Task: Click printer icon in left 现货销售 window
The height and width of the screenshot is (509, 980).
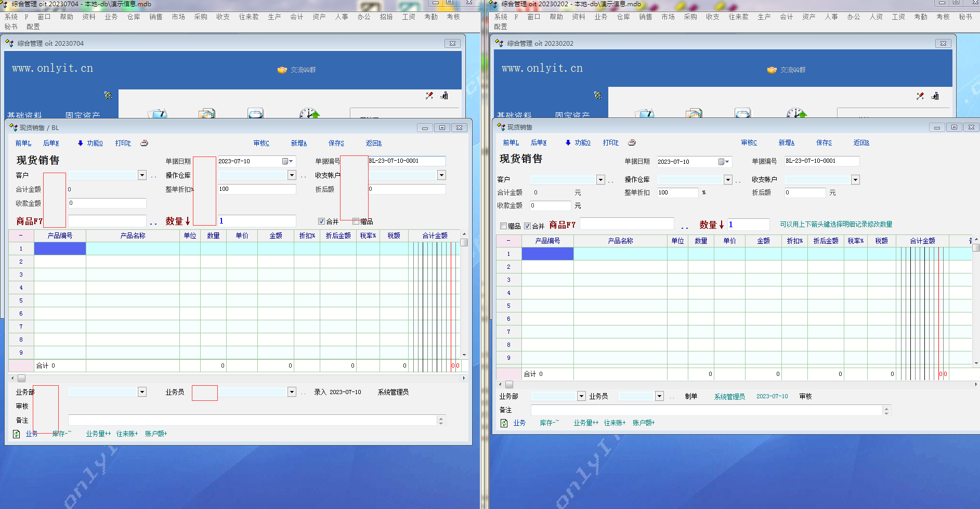Action: pyautogui.click(x=145, y=143)
